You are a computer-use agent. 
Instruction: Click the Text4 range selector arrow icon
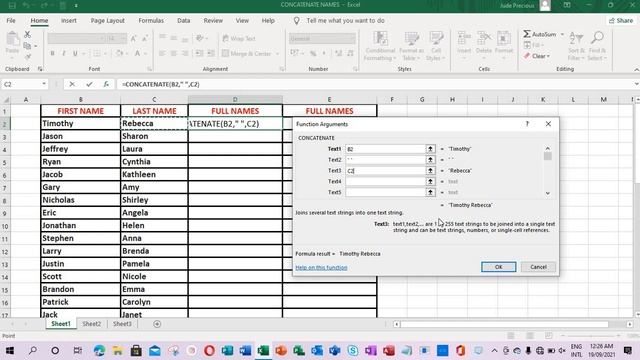coord(430,181)
